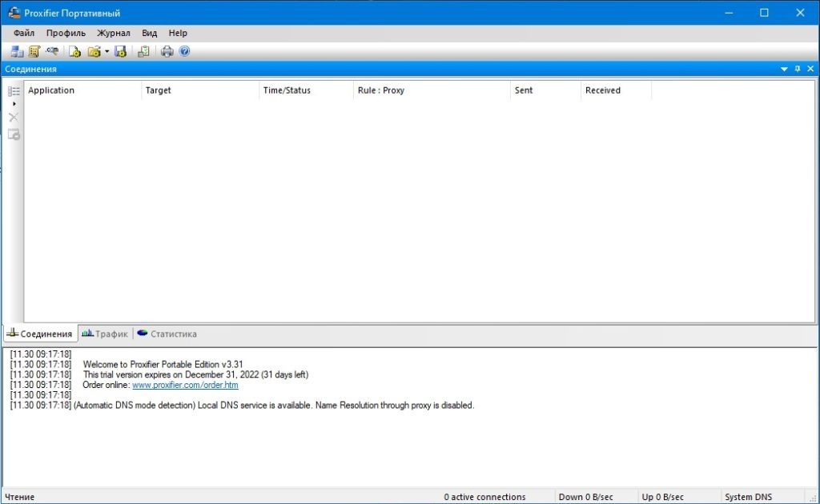
Task: Expand small arrow under list view icon
Action: [14, 104]
